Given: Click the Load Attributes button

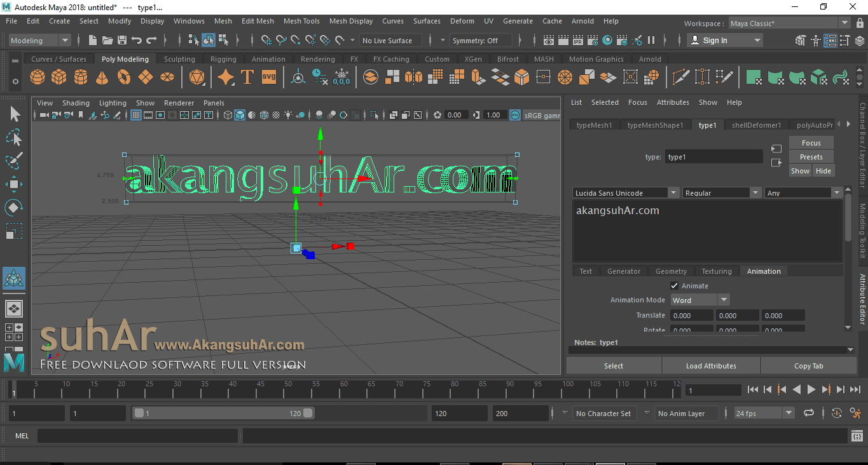Looking at the screenshot, I should coord(711,366).
